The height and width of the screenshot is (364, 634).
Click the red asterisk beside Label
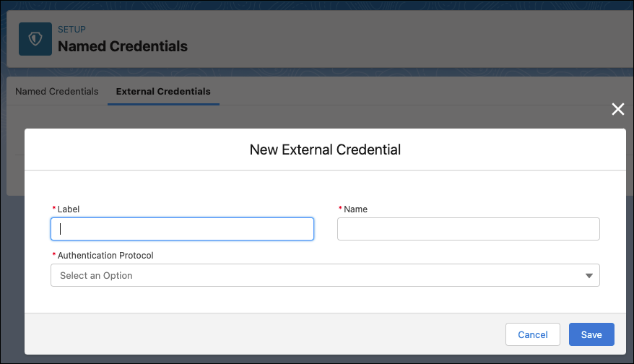pos(53,208)
